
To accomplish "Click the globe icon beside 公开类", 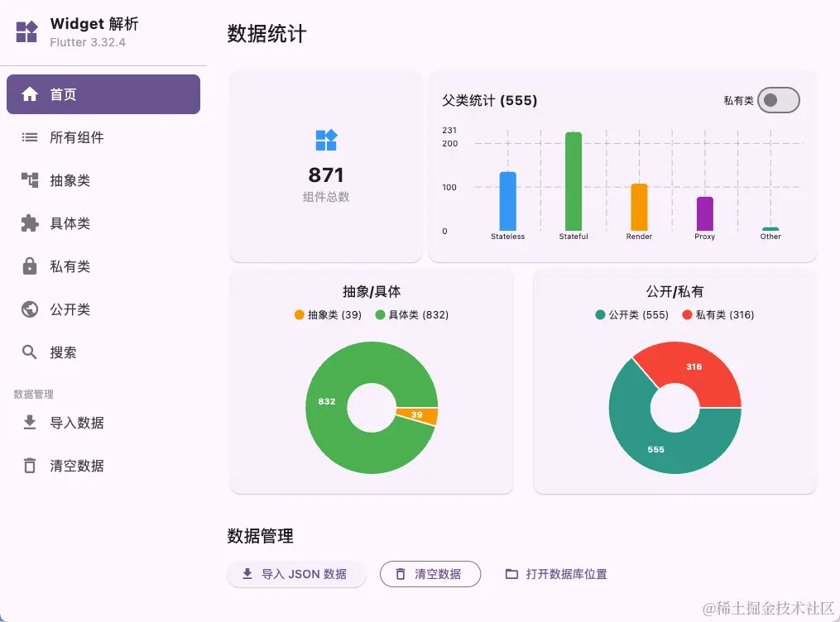I will click(30, 309).
